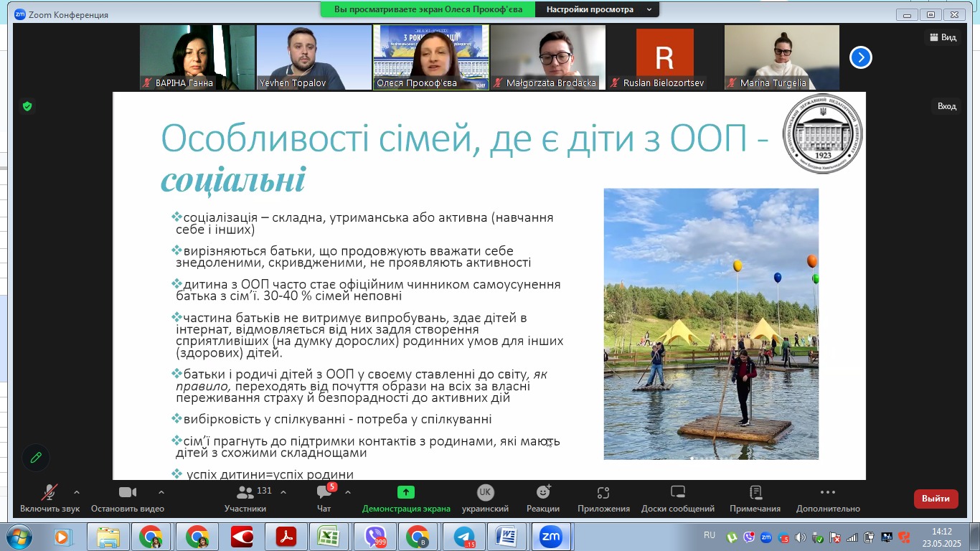Open the Whiteboards icon
980x551 pixels.
[678, 493]
